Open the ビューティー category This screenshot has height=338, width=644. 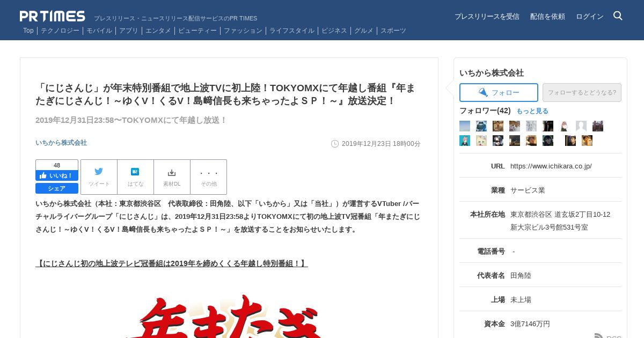pos(197,31)
